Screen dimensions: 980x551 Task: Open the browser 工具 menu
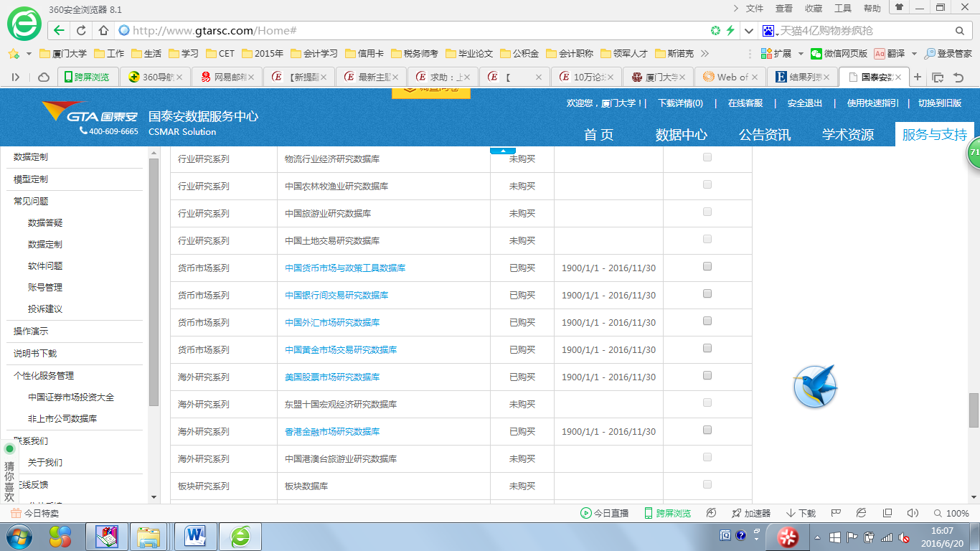pos(843,9)
